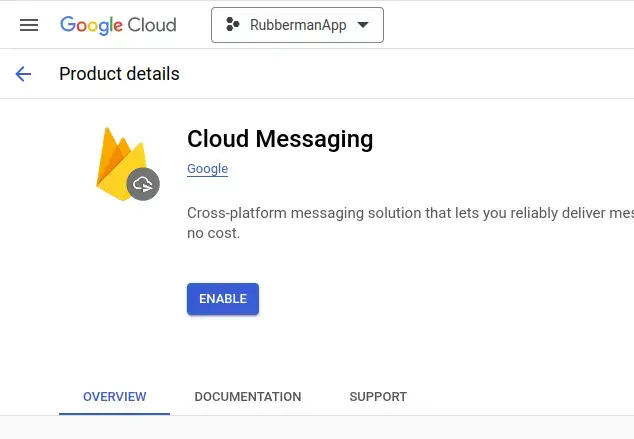Click the Product details page heading
This screenshot has height=439, width=634.
[119, 74]
